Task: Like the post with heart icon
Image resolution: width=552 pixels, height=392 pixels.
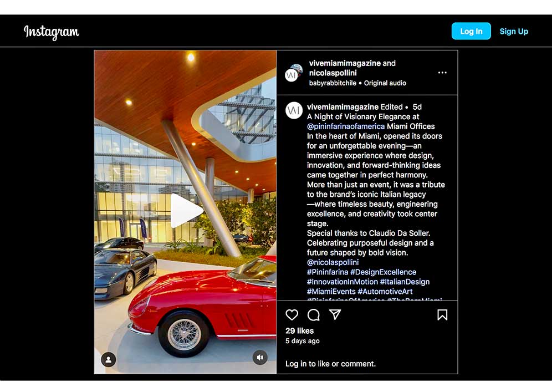Action: 292,314
